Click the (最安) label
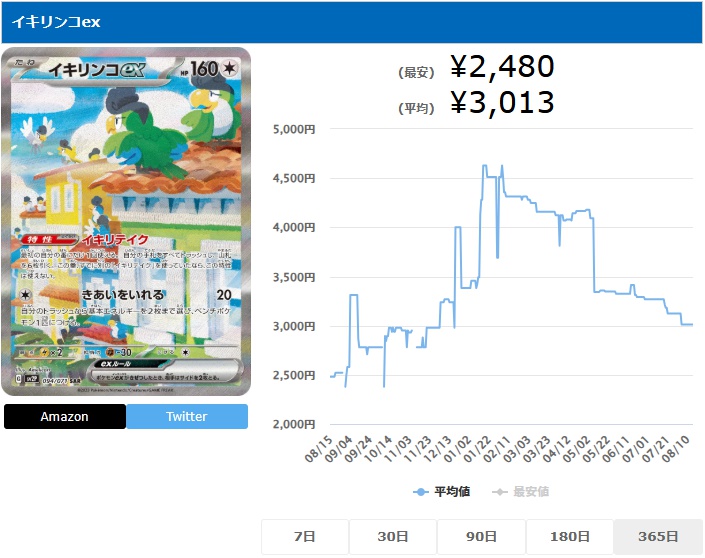The width and height of the screenshot is (705, 558). 416,72
